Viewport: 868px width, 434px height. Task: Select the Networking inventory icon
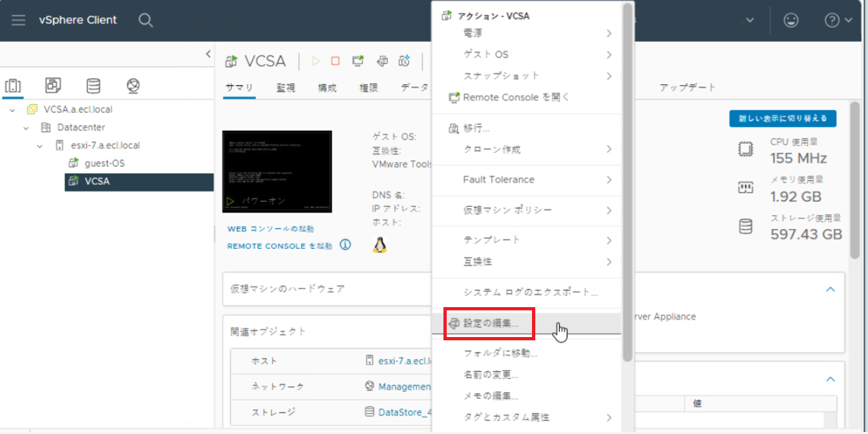133,86
